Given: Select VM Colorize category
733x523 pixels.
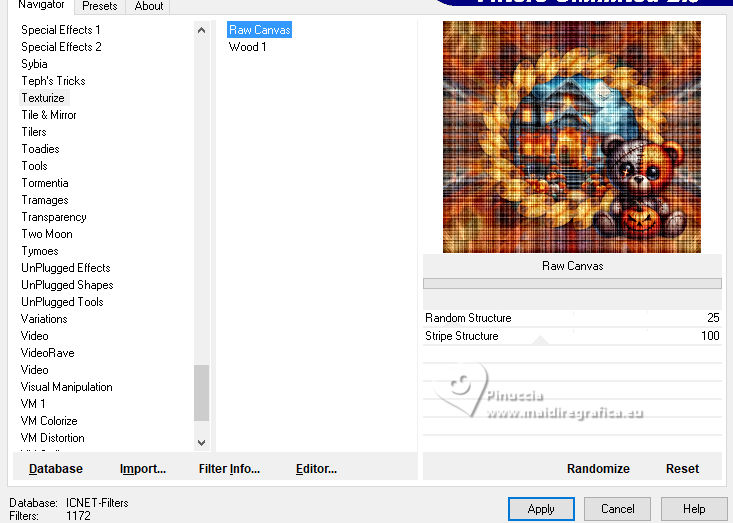Looking at the screenshot, I should click(x=49, y=421).
